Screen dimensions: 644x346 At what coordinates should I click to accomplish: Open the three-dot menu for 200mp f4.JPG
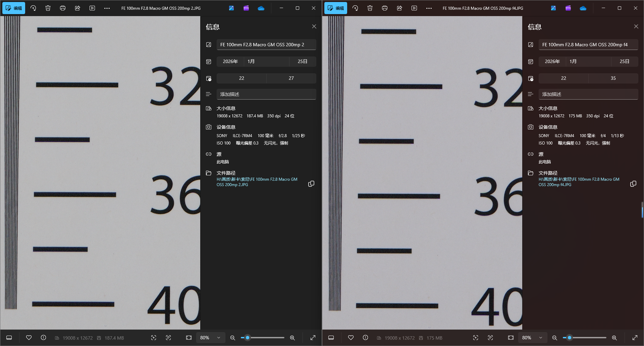pyautogui.click(x=429, y=8)
